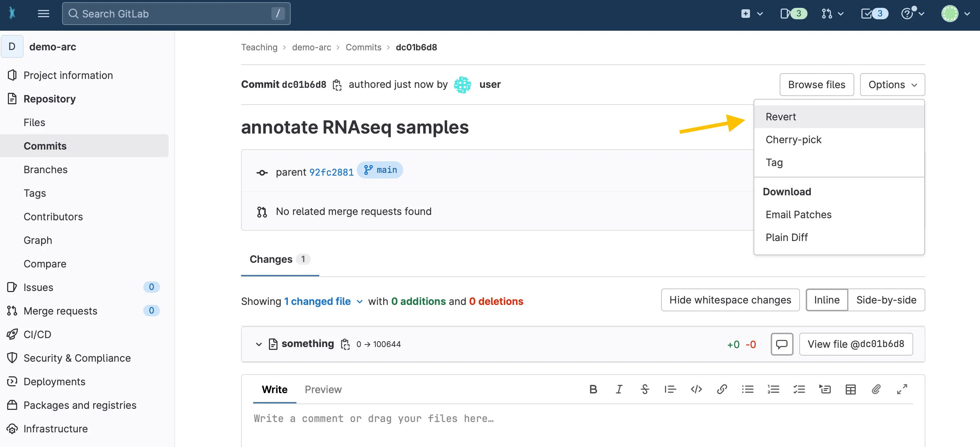980x447 pixels.
Task: Add a task list icon
Action: pyautogui.click(x=799, y=389)
